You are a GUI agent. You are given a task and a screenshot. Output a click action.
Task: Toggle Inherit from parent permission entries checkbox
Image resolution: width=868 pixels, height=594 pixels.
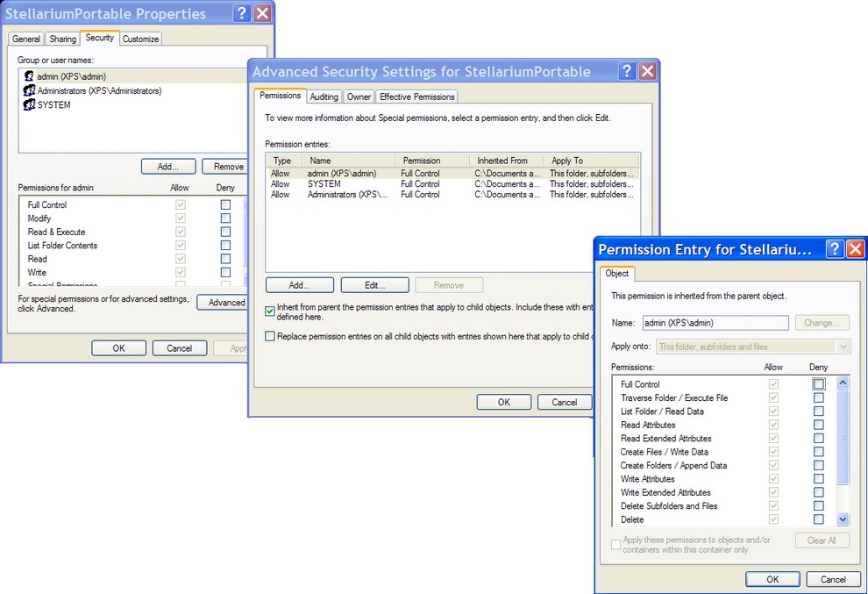(269, 311)
